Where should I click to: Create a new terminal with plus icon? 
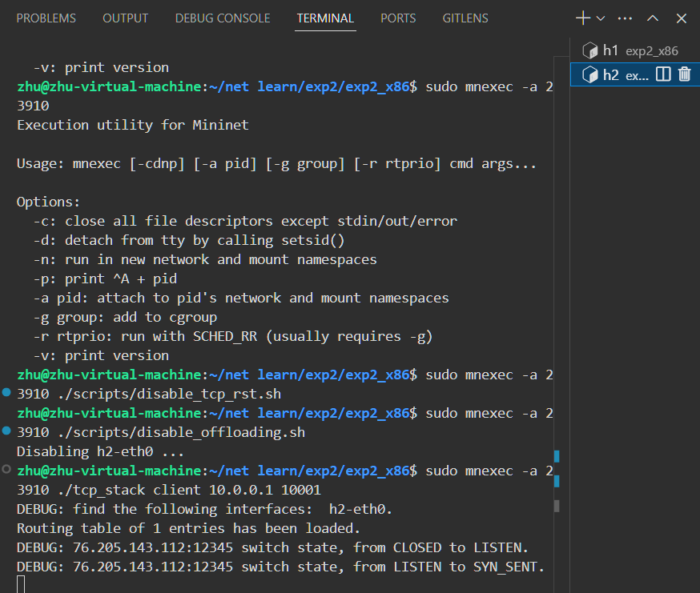click(x=583, y=18)
